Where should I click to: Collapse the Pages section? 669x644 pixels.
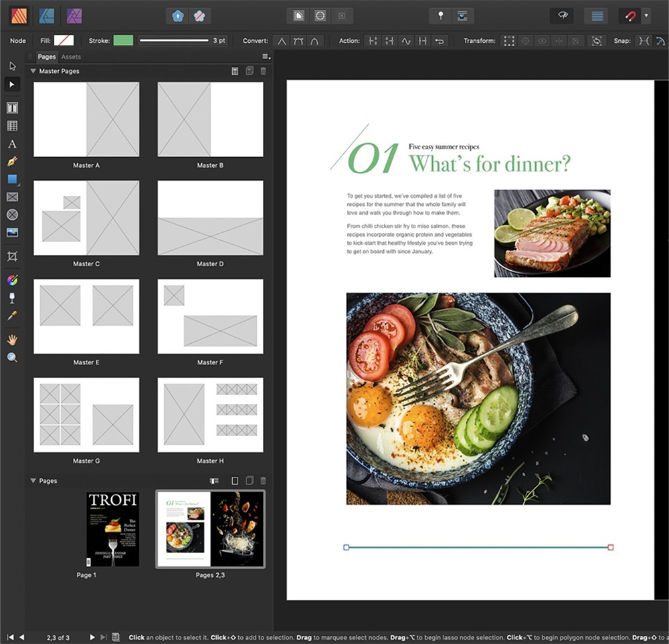point(33,481)
